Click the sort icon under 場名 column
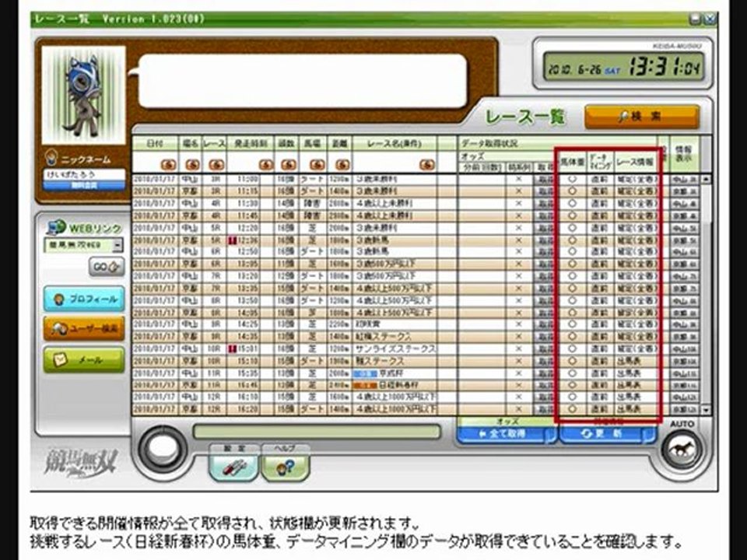The width and height of the screenshot is (747, 560). pos(192,165)
